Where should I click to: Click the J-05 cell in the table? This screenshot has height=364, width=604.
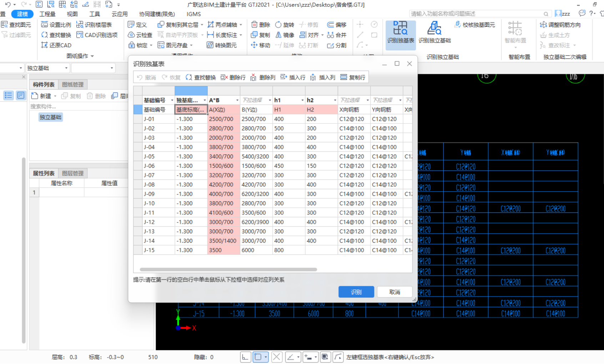pos(158,156)
